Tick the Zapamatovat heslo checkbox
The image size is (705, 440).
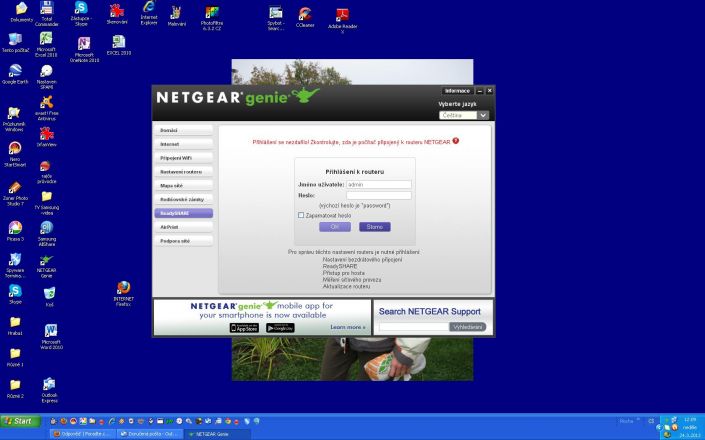301,215
